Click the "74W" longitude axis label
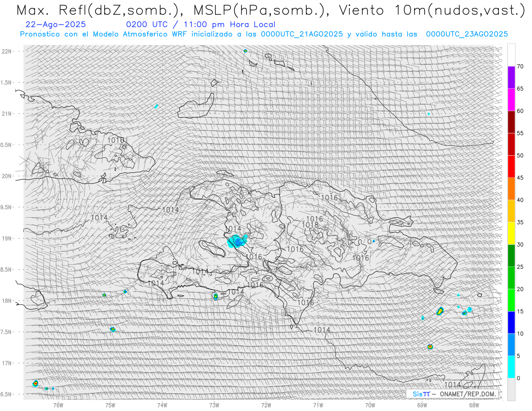 pyautogui.click(x=162, y=404)
